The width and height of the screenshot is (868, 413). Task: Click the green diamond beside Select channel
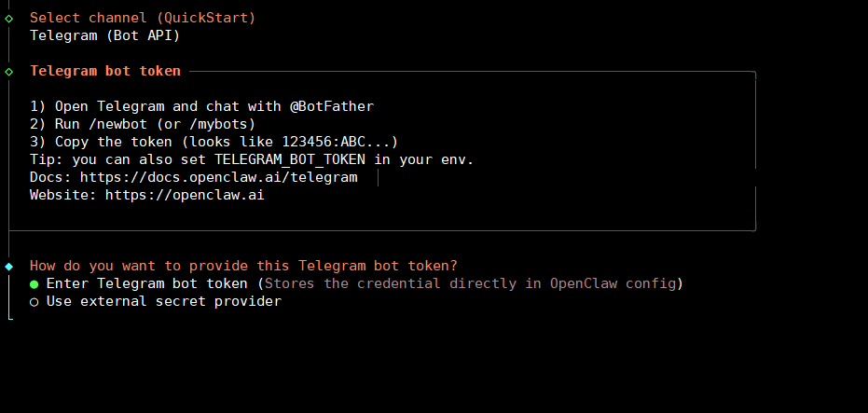point(8,18)
